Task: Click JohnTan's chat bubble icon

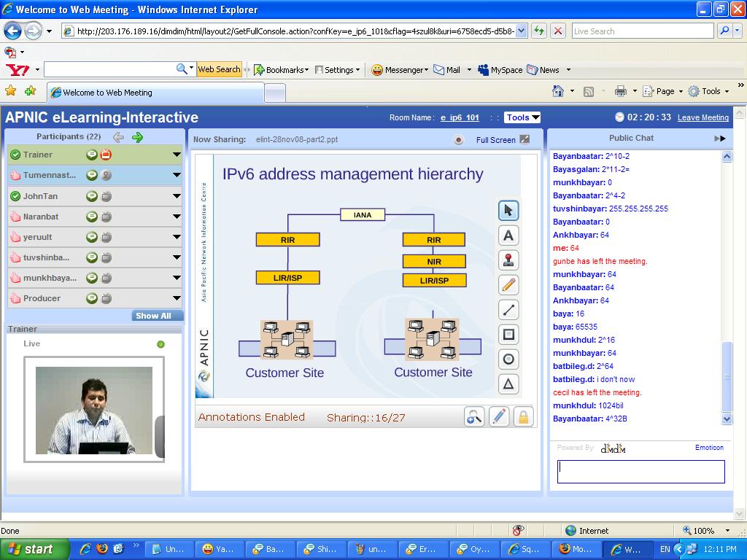Action: click(91, 195)
